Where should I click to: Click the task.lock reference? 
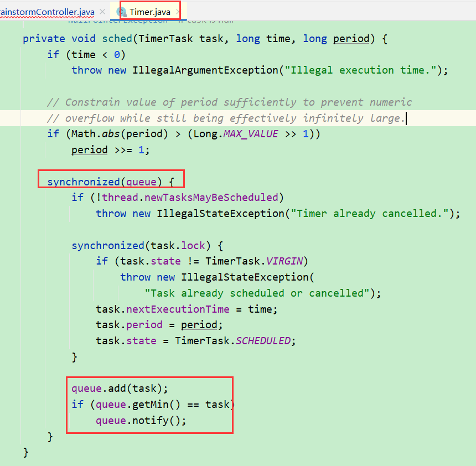point(178,245)
